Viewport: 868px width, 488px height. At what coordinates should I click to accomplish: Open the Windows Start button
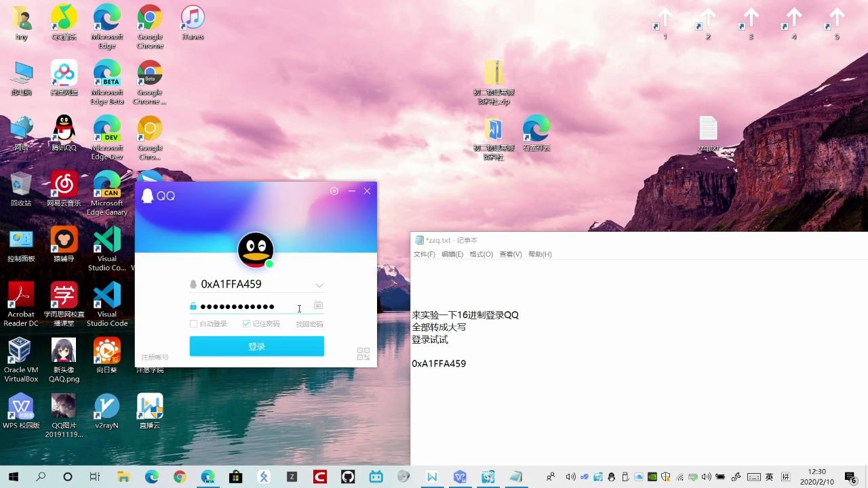coord(13,476)
